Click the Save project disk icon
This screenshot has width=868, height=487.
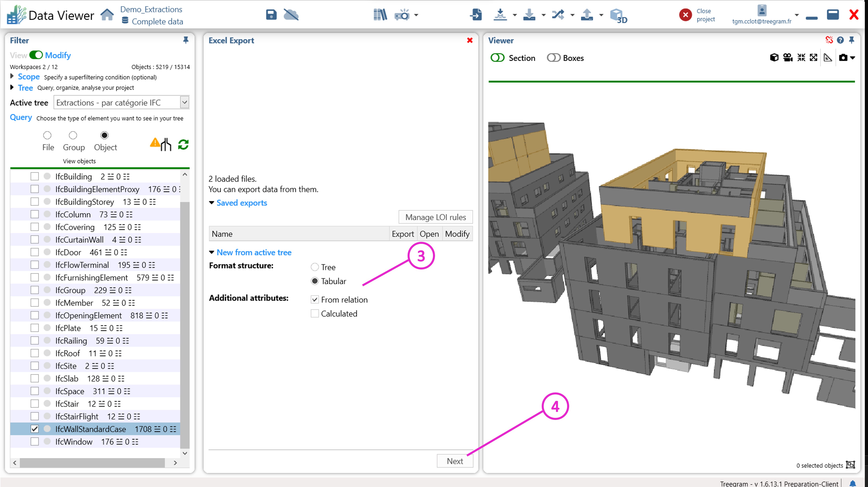pyautogui.click(x=271, y=15)
